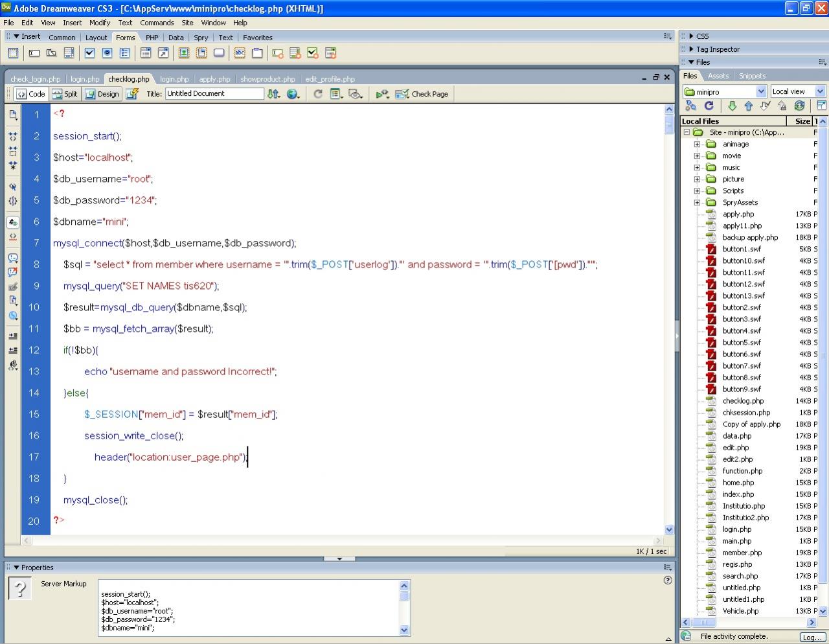This screenshot has width=829, height=644.
Task: Click in the document Title field
Action: [214, 93]
